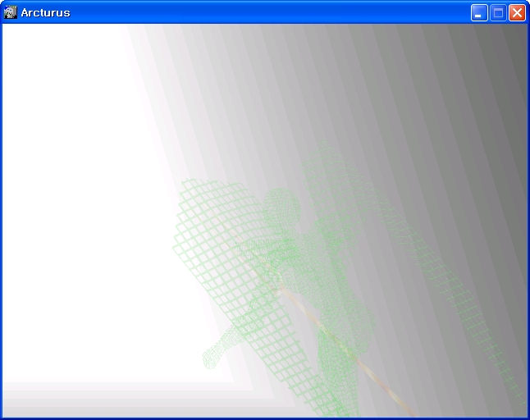Click the Arcturus application icon in title bar

click(11, 12)
